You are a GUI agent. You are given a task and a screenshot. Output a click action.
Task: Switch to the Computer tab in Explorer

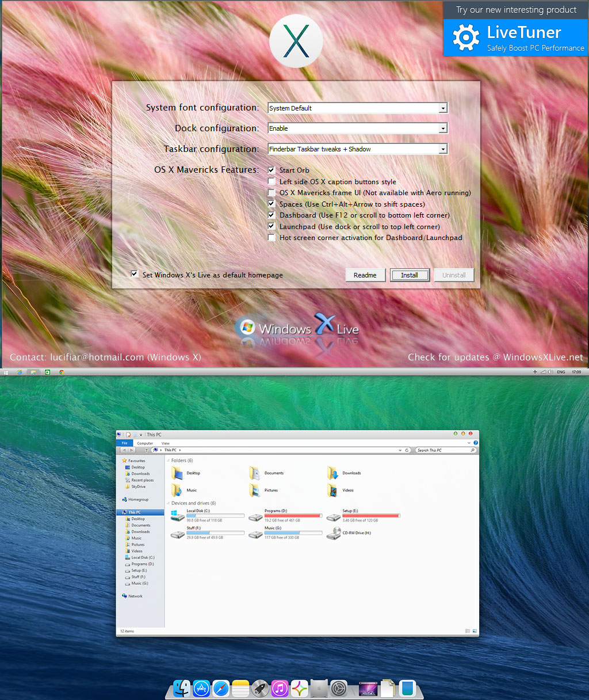pos(145,443)
